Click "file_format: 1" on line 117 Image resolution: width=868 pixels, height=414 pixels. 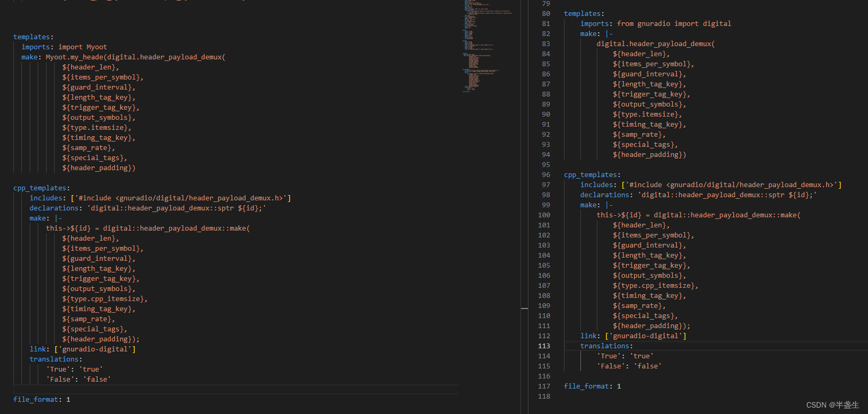pyautogui.click(x=593, y=386)
